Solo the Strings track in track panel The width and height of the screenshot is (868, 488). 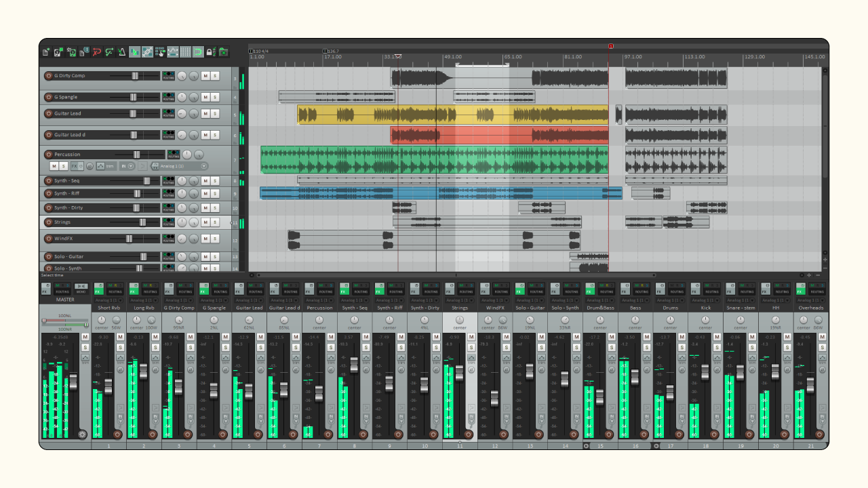pyautogui.click(x=215, y=222)
